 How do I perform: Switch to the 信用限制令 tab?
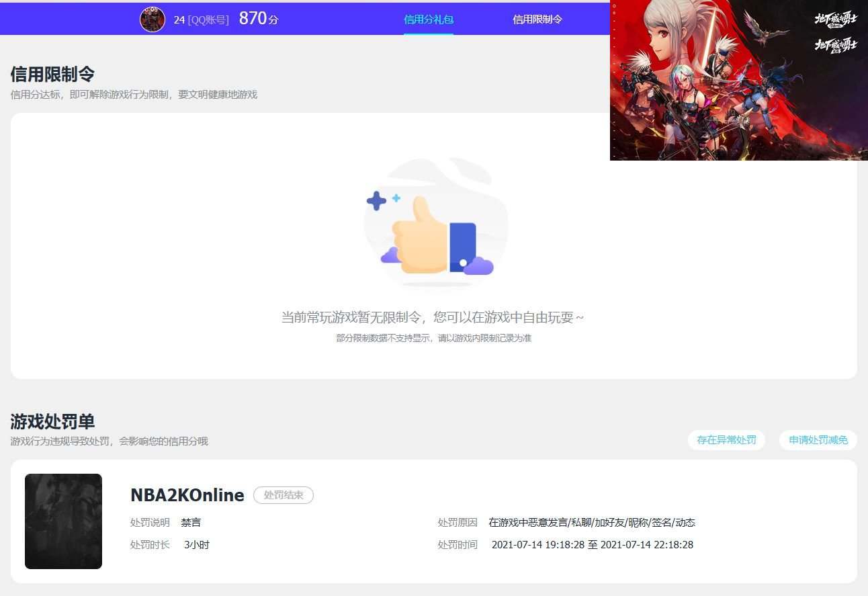537,19
